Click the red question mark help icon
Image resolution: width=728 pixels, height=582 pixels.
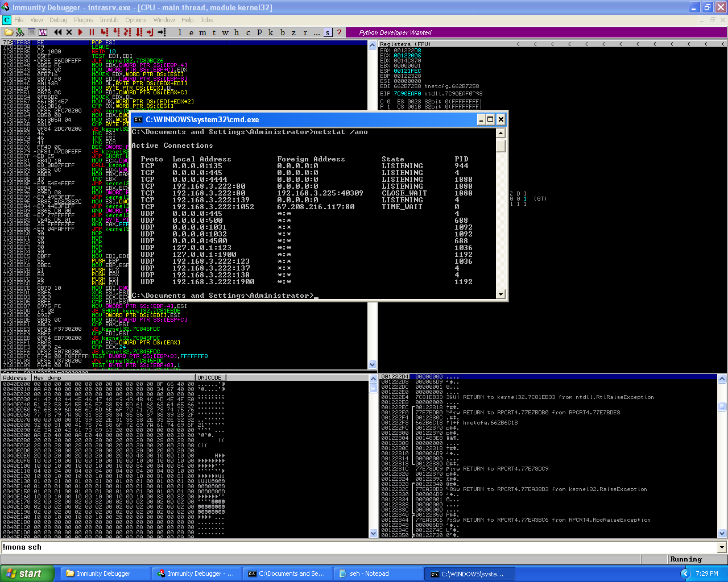[340, 32]
